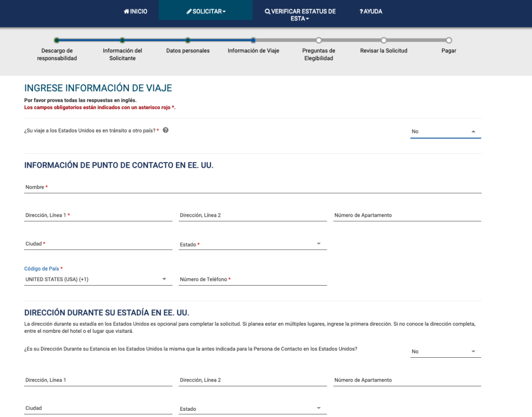Click the completed Descargo de responsabilidad step dot
Viewport: 532px width, 417px height.
coord(56,39)
